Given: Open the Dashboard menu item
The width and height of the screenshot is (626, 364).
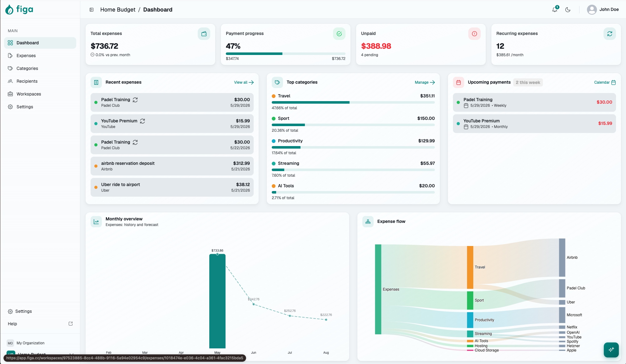Looking at the screenshot, I should point(40,43).
